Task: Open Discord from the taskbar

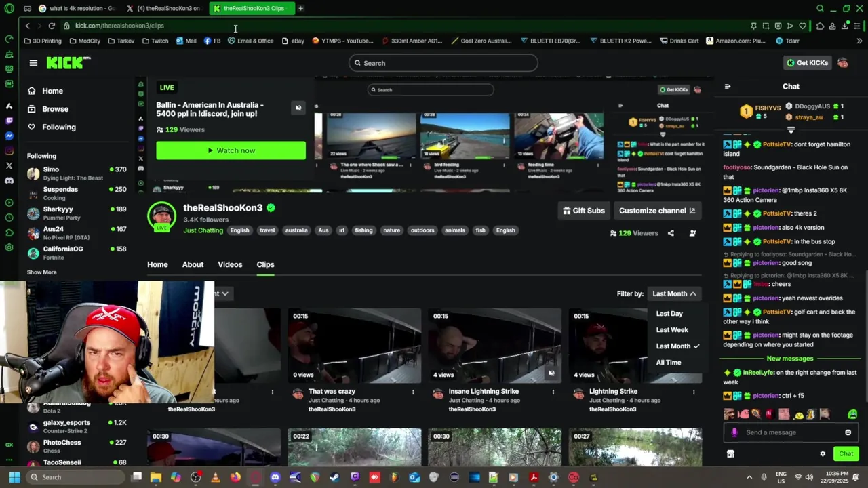Action: pyautogui.click(x=275, y=477)
